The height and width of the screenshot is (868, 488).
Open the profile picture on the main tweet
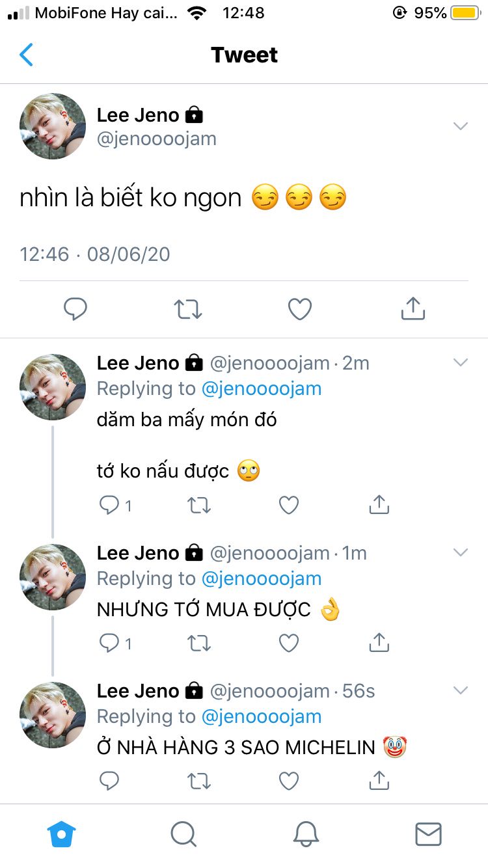coord(53,126)
